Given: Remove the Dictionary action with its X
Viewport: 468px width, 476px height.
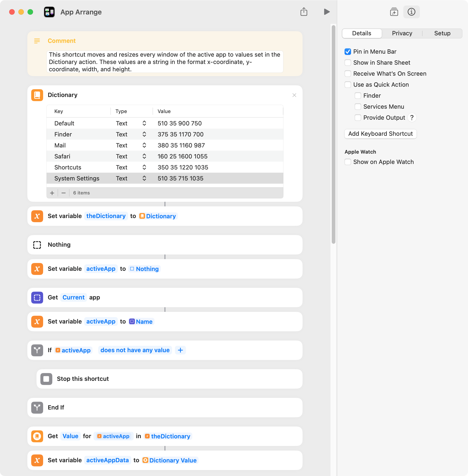Looking at the screenshot, I should (294, 95).
